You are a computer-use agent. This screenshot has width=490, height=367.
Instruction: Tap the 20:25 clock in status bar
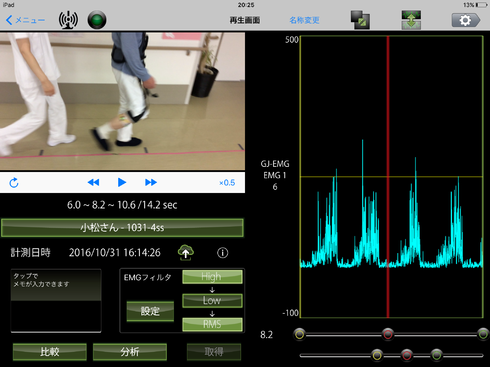click(x=246, y=5)
